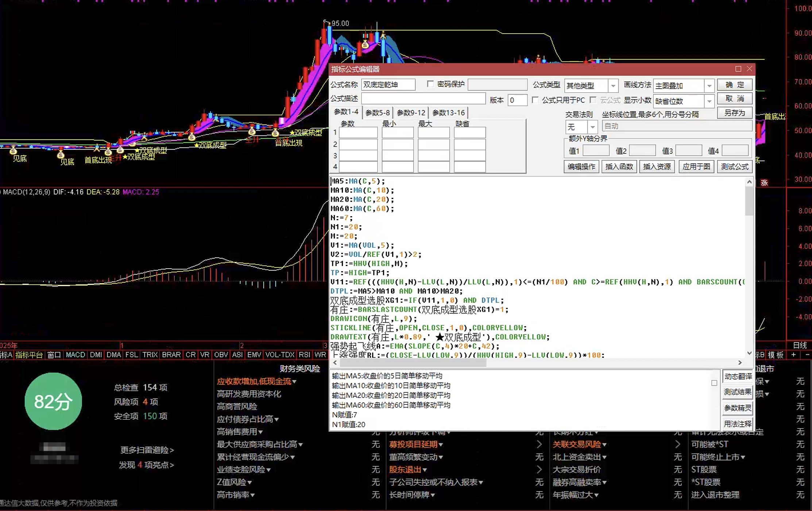Screen dimensions: 812x511
Task: Click the code editor scroll-up arrow
Action: coord(749,182)
